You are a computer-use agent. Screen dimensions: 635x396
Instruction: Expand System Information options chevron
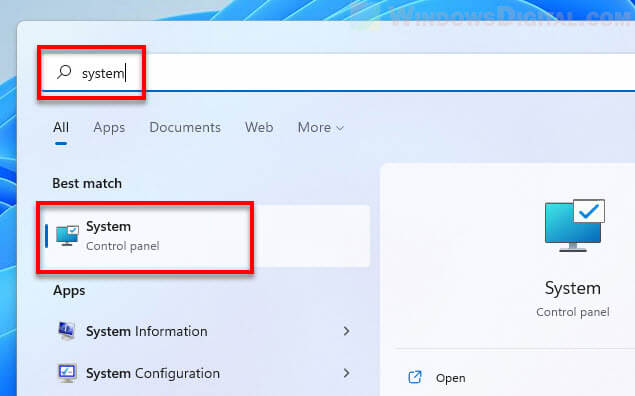(346, 331)
